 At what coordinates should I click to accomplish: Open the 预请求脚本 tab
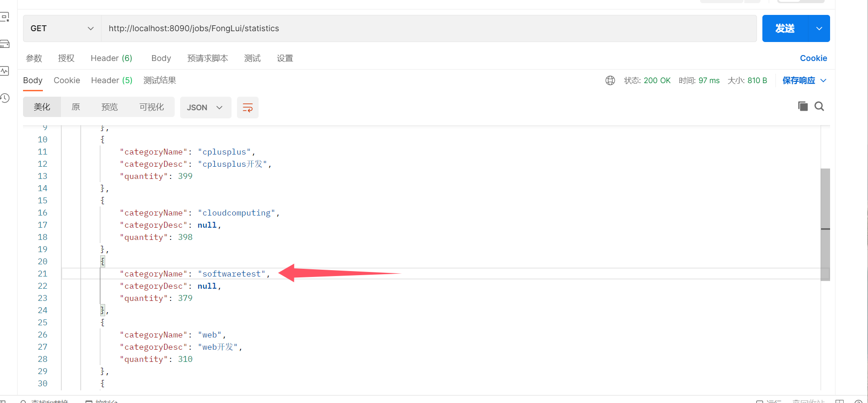click(208, 58)
